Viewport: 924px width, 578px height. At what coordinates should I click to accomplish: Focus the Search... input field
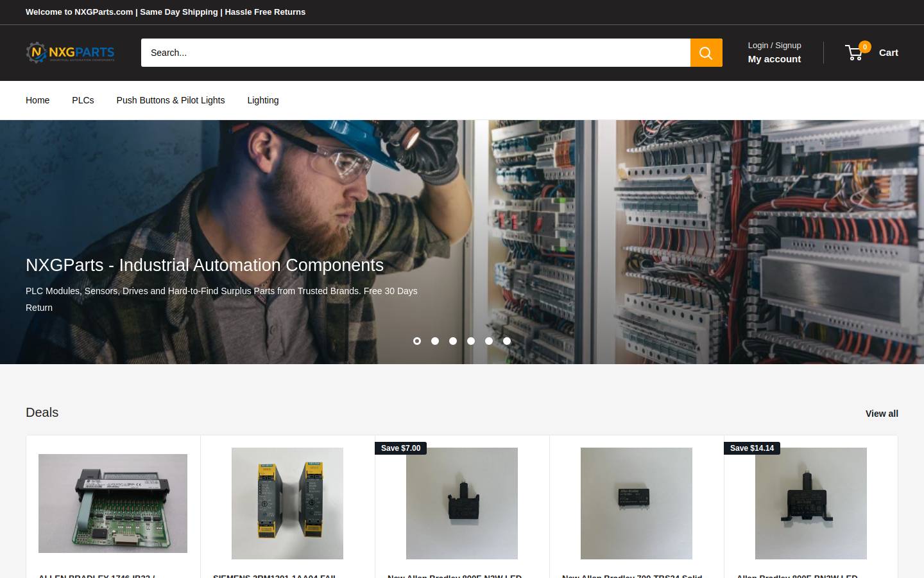pos(416,53)
